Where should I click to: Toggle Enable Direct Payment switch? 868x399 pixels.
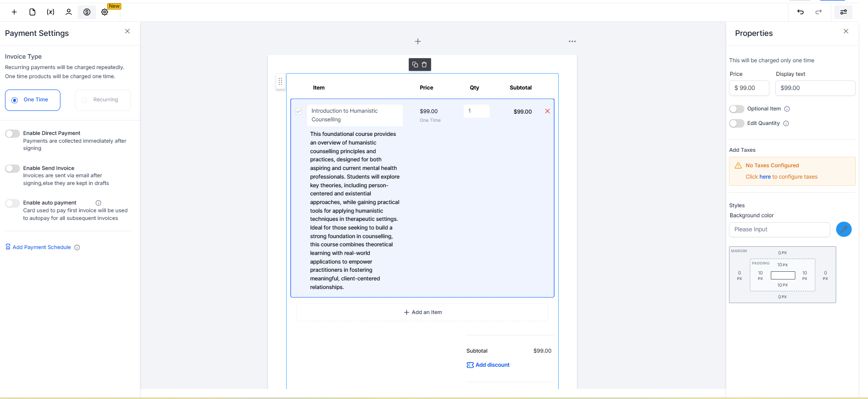click(13, 134)
